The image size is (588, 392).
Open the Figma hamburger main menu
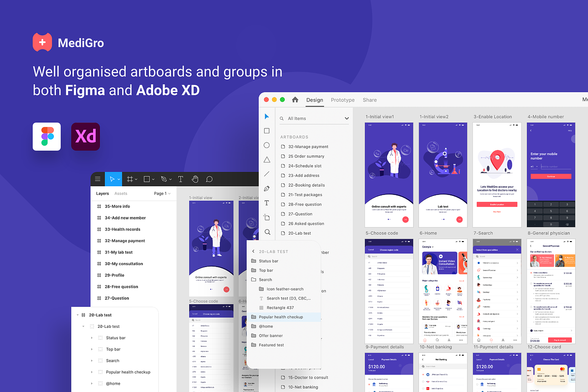click(x=98, y=179)
